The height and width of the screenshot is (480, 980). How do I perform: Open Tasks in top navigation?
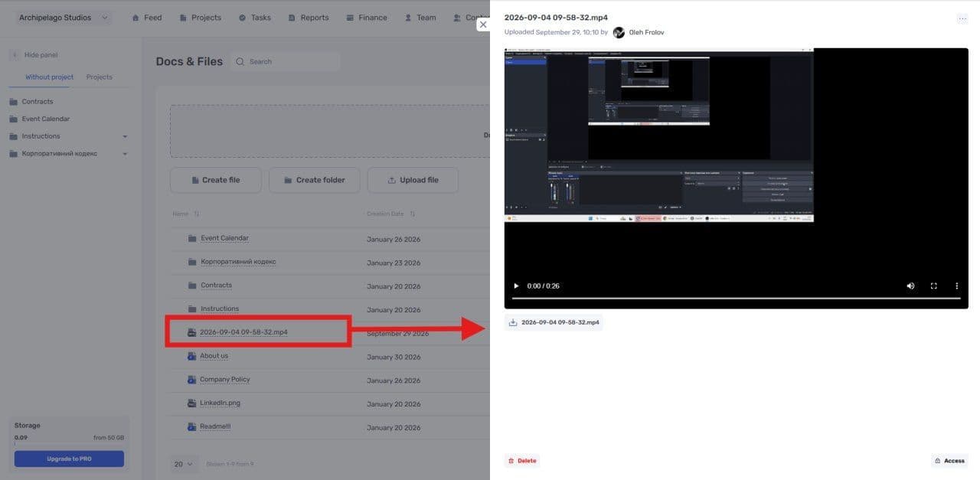[254, 18]
